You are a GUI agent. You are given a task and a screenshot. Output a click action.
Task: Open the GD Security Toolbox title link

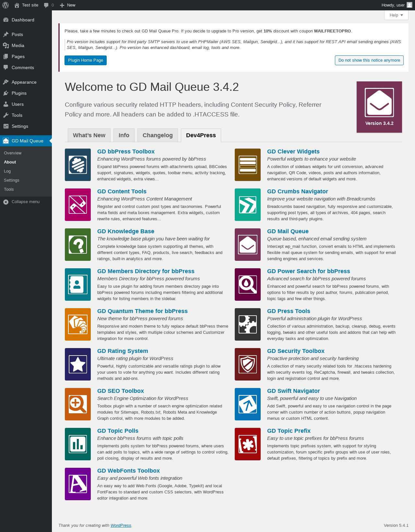pyautogui.click(x=296, y=351)
